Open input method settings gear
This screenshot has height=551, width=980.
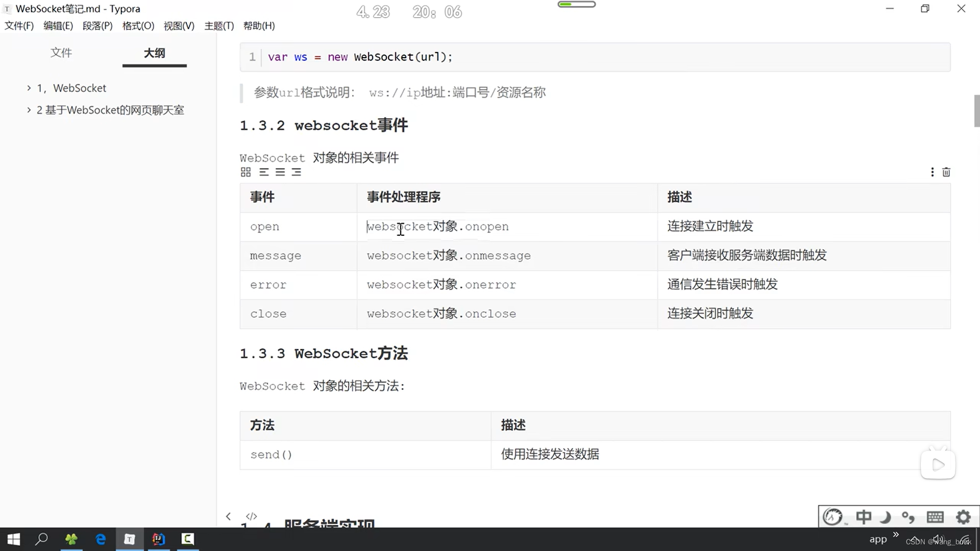point(963,517)
